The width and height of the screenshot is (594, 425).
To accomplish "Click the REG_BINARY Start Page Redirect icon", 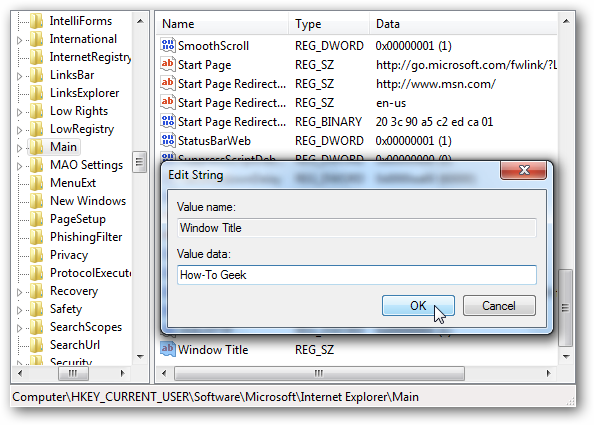I will click(167, 122).
